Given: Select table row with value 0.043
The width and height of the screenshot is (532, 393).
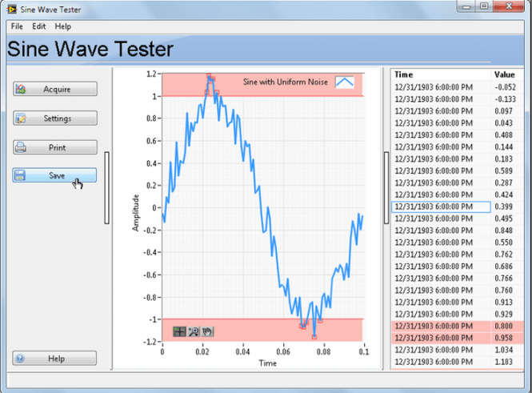Looking at the screenshot, I should pyautogui.click(x=458, y=122).
